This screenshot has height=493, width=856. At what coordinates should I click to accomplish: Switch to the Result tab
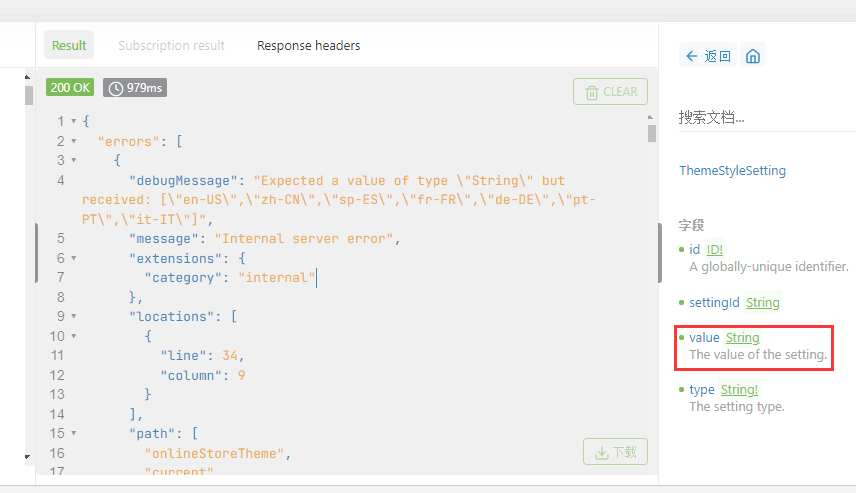69,45
